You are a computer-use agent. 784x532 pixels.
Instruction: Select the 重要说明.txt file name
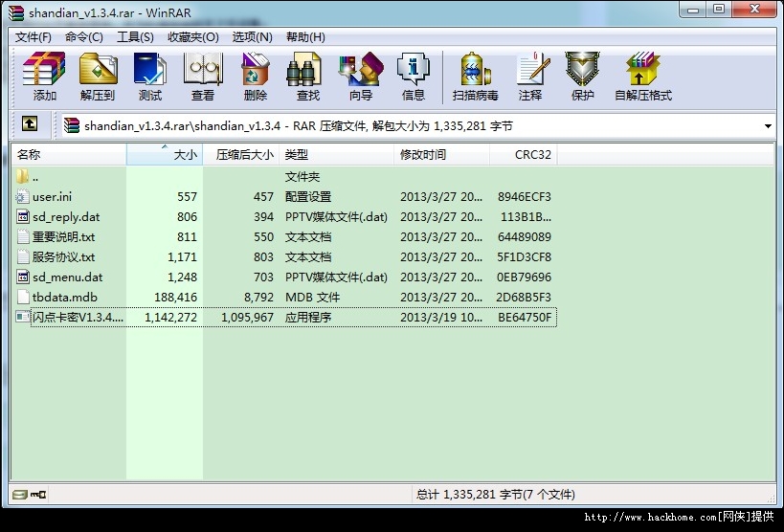pyautogui.click(x=63, y=236)
